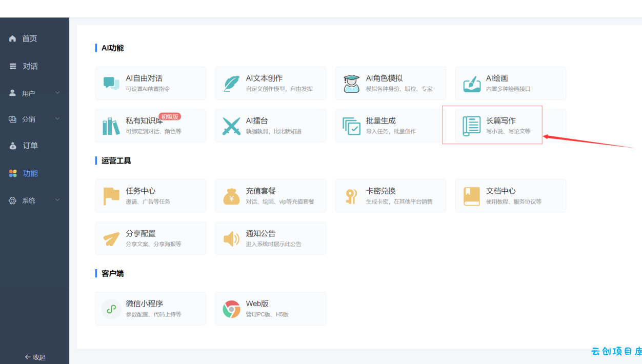
Task: Click the text 生成卡密，在其他平台销售
Action: pyautogui.click(x=399, y=201)
